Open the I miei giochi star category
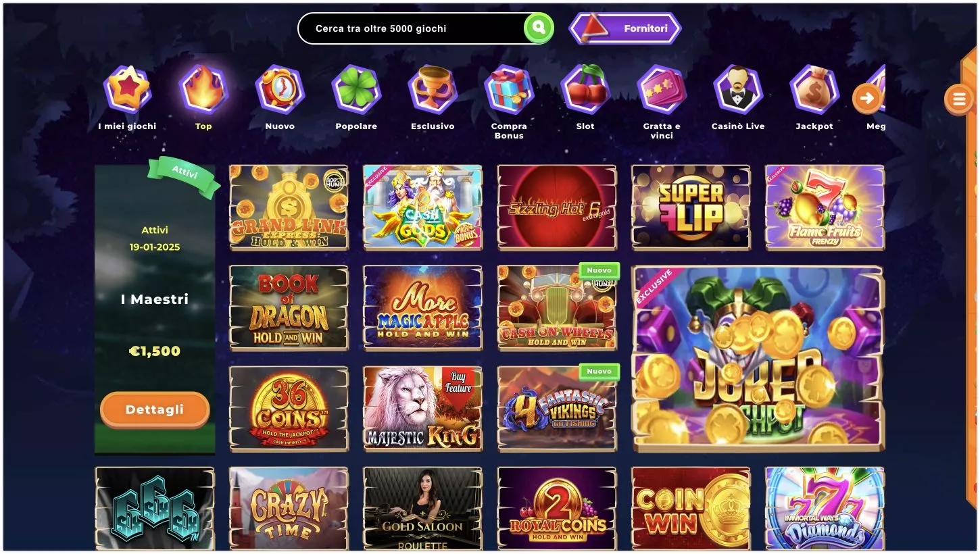 click(127, 89)
